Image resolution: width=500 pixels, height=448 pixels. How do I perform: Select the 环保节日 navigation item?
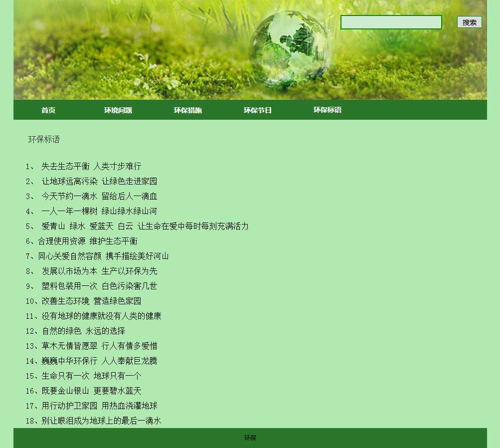click(x=258, y=110)
